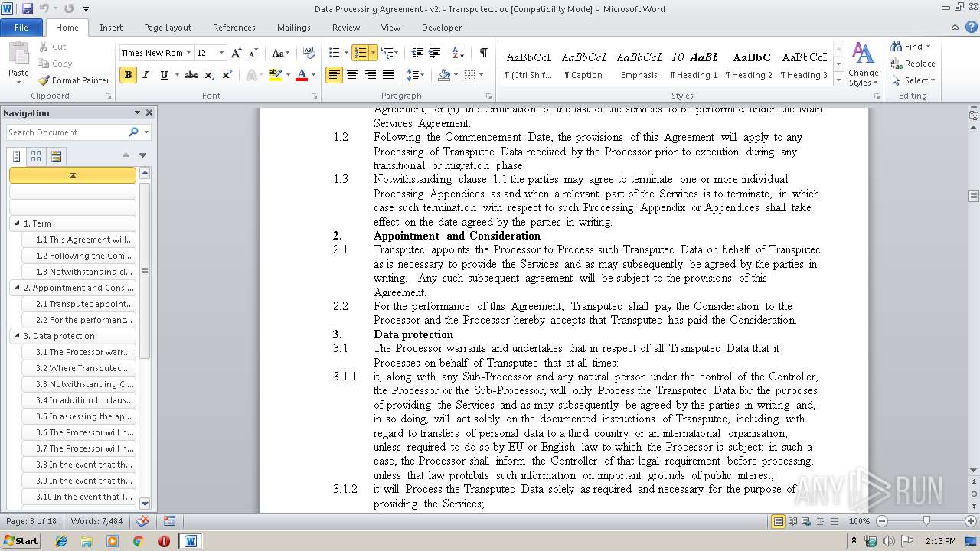Apply the Caption style
Viewport: 980px width, 551px height.
[x=583, y=64]
